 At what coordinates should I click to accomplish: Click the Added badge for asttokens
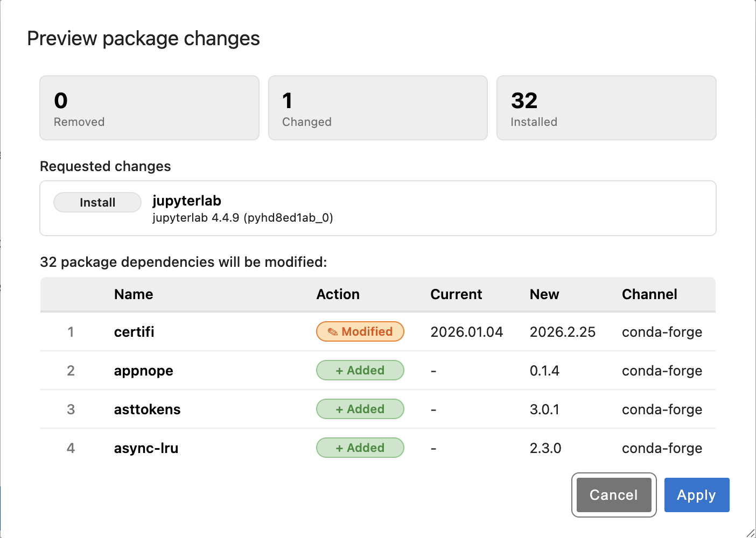360,409
